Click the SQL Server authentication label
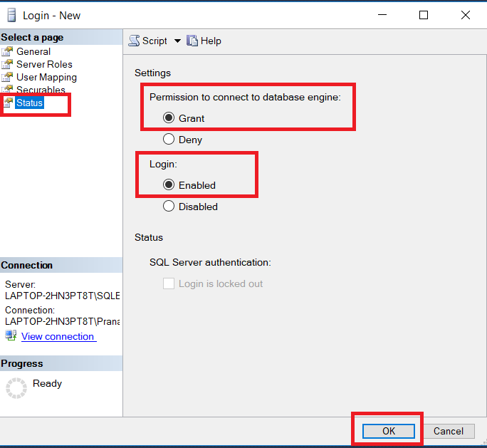Screen dimensions: 487x448 210,263
